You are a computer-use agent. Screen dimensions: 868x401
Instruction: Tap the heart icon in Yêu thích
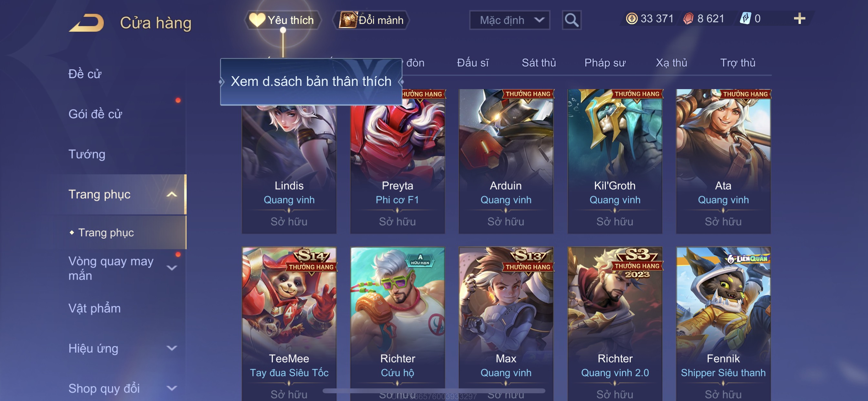(257, 20)
